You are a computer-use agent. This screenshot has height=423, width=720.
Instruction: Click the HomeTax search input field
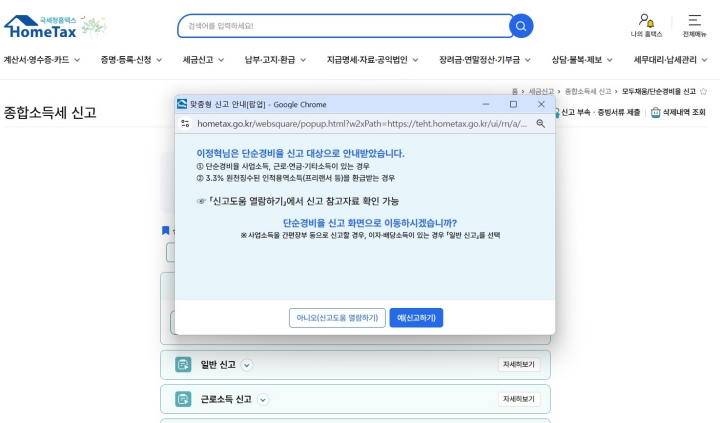click(x=344, y=26)
